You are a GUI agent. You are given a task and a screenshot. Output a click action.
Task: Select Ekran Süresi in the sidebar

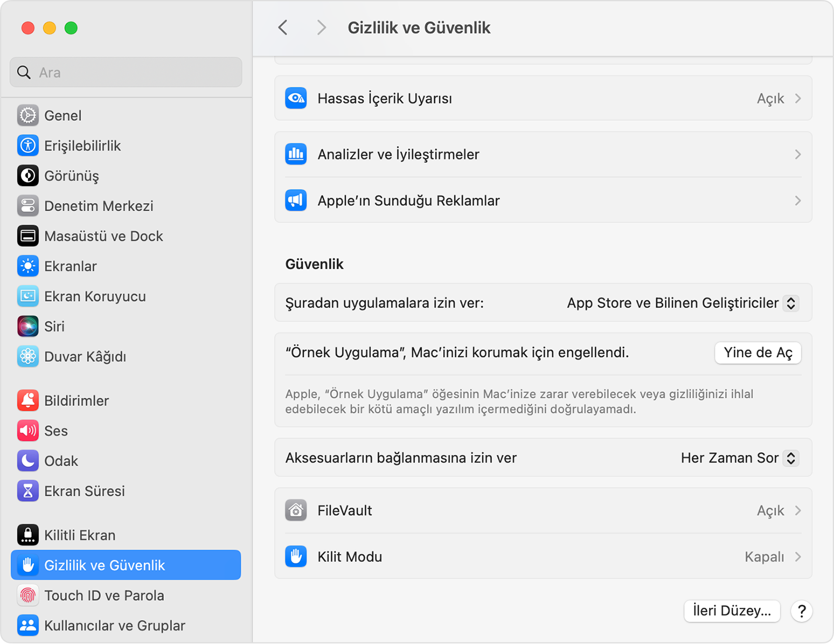click(126, 491)
